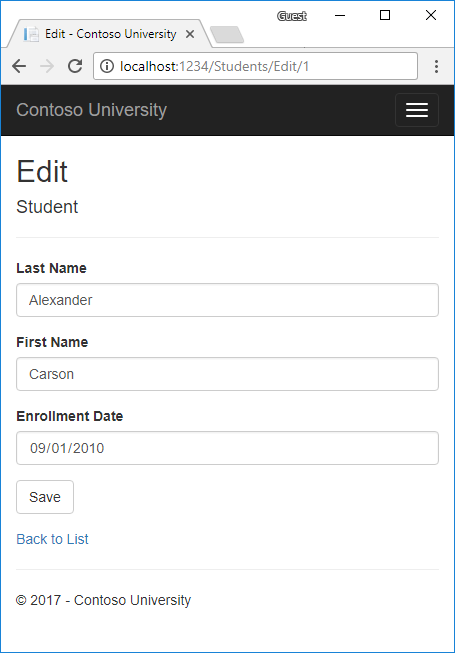The width and height of the screenshot is (455, 653).
Task: Open the site information icon in address bar
Action: click(x=107, y=66)
